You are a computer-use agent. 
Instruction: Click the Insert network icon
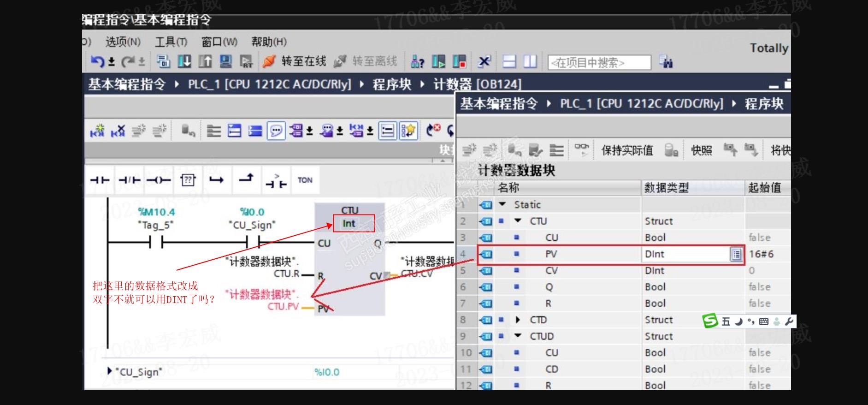[97, 131]
